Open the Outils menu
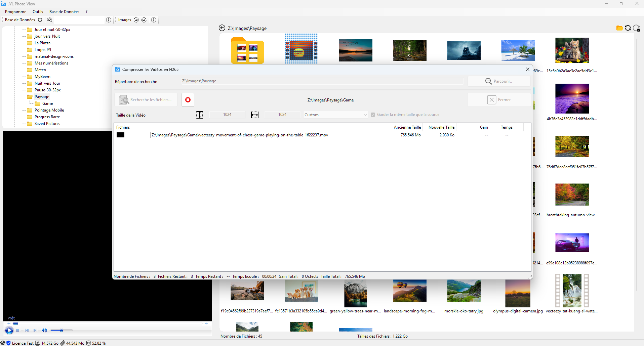 [x=38, y=12]
